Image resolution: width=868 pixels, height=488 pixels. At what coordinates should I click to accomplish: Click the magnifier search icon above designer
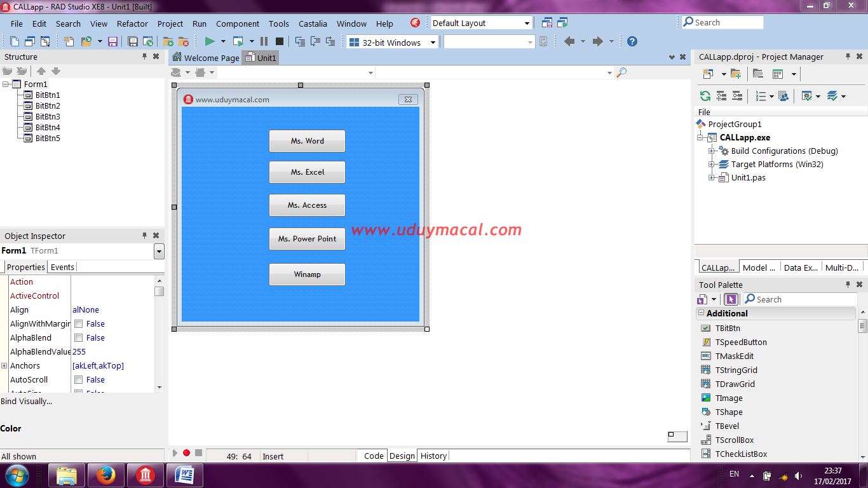pos(621,72)
